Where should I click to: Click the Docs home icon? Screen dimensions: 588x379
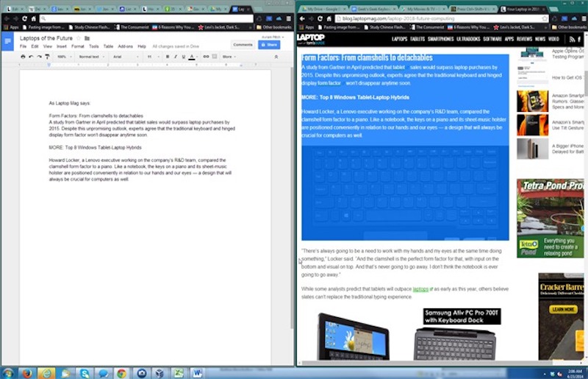8,41
